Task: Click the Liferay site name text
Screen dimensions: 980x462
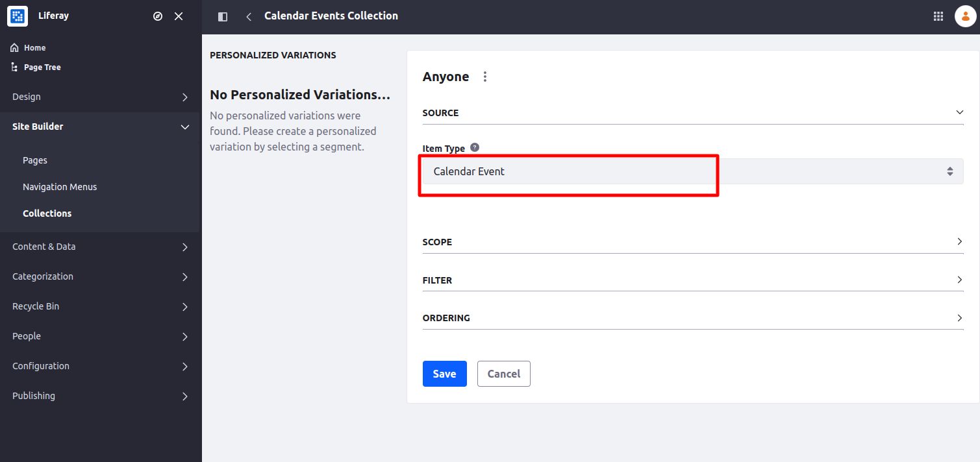Action: [x=53, y=16]
